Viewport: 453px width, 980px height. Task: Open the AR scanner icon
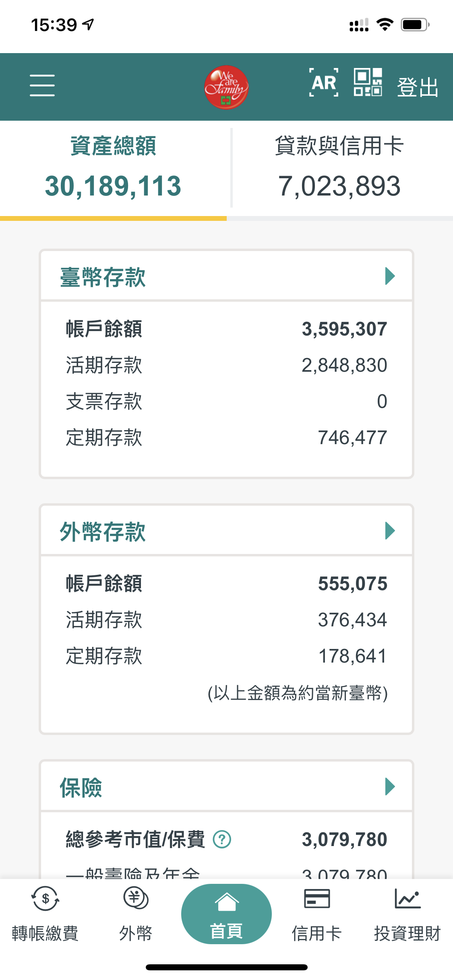tap(323, 83)
